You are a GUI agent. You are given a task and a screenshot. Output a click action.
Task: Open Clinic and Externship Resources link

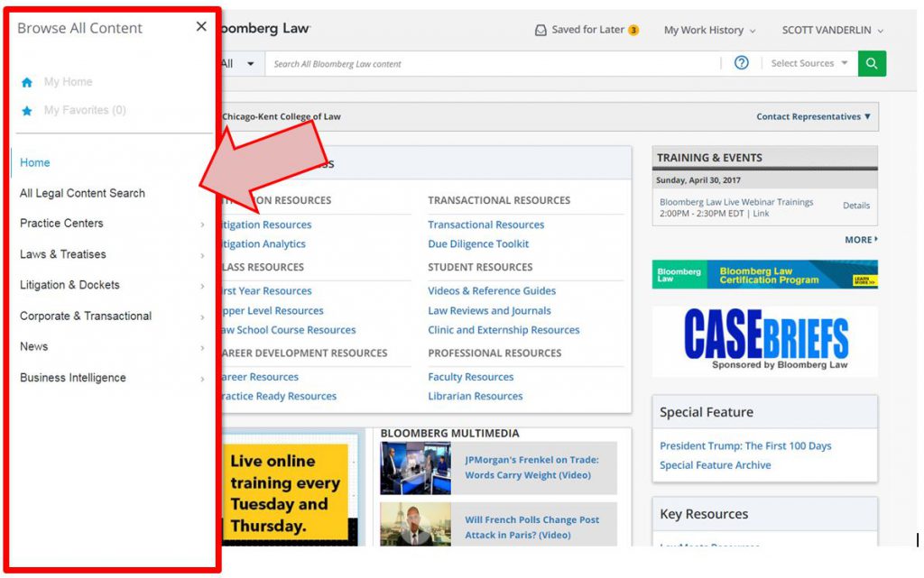coord(504,330)
